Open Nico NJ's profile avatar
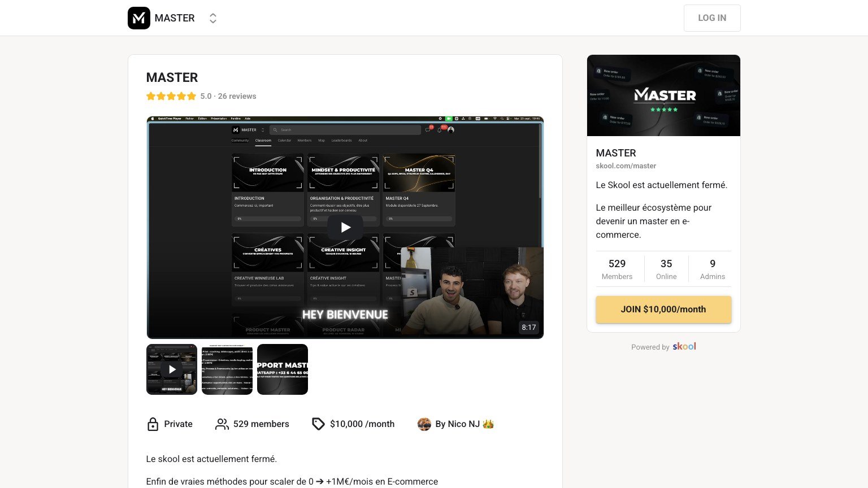The height and width of the screenshot is (488, 868). tap(424, 424)
